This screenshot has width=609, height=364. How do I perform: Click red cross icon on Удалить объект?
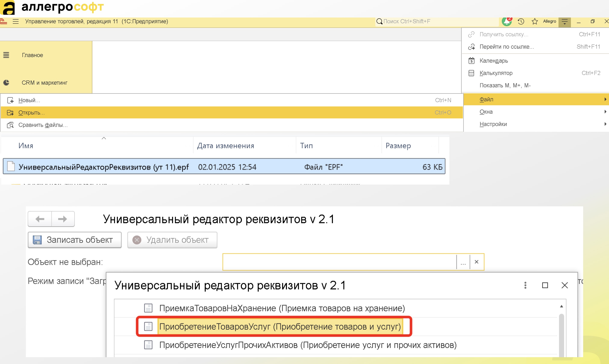(x=137, y=240)
